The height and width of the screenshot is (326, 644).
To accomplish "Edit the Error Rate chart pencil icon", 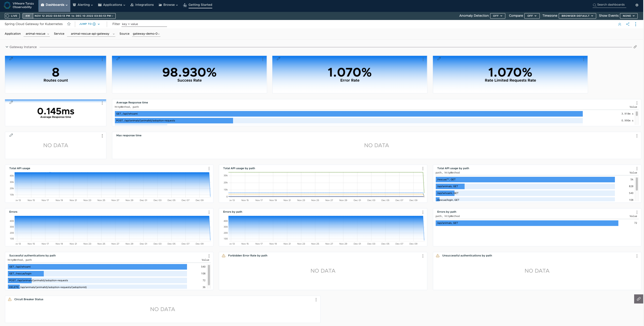I will [x=278, y=59].
